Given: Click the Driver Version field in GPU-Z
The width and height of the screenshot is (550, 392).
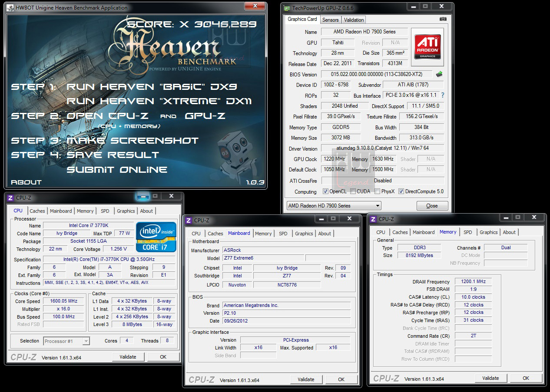Looking at the screenshot, I should pos(382,148).
